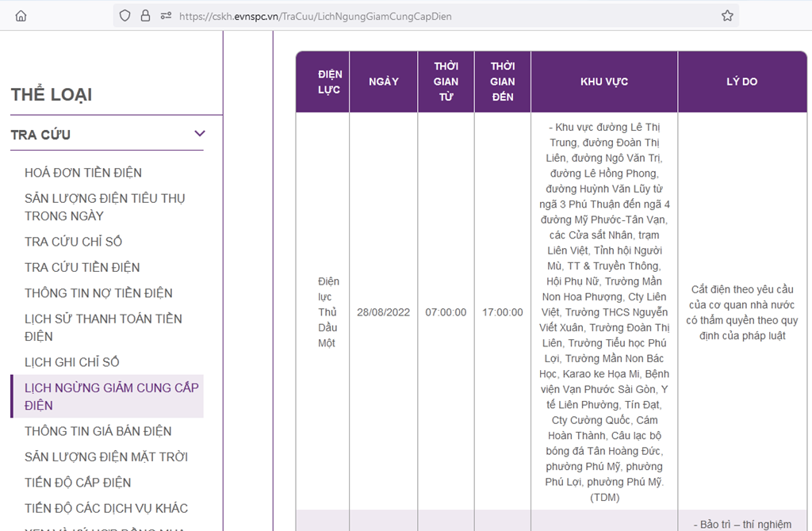Open THÔNG TIN GIÁ BÁN ĐIỆN
Image resolution: width=812 pixels, height=531 pixels.
[98, 431]
